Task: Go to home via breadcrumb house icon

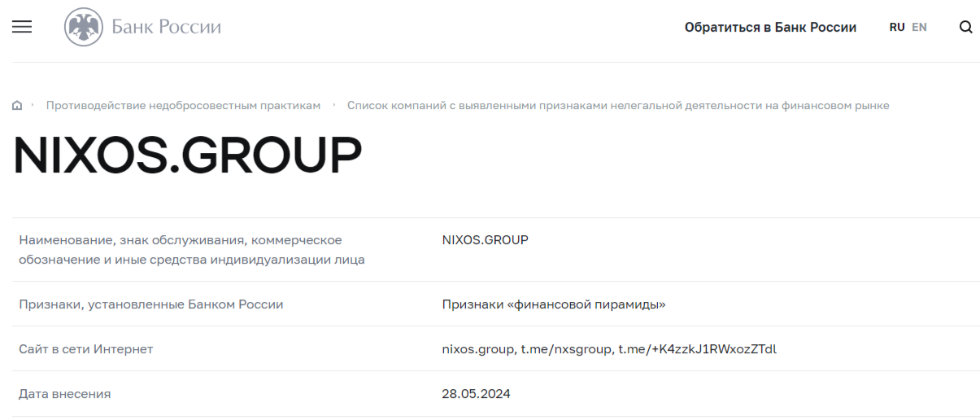Action: [x=17, y=106]
